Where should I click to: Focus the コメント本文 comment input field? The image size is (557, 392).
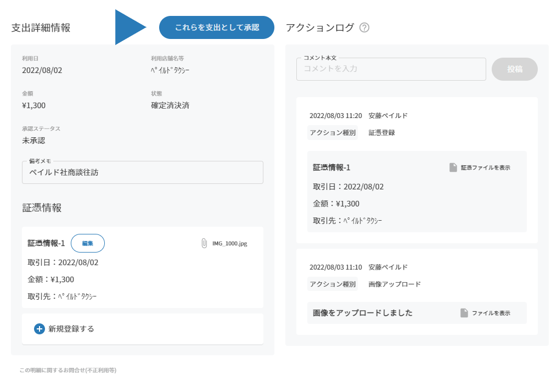(x=391, y=69)
